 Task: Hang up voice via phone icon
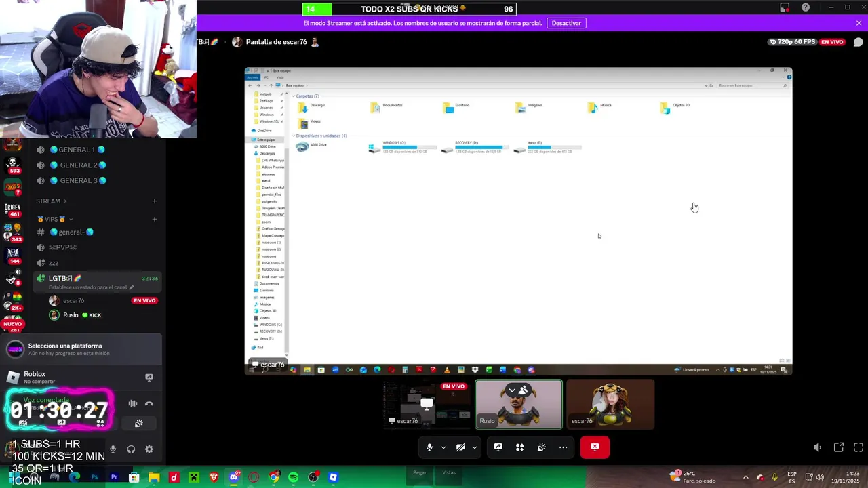pos(149,404)
